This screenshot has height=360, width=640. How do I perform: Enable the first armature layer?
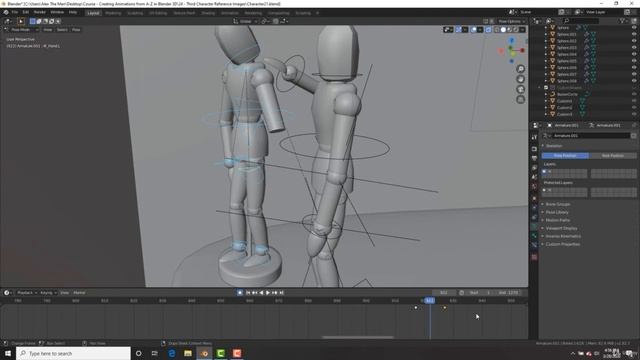pos(544,172)
